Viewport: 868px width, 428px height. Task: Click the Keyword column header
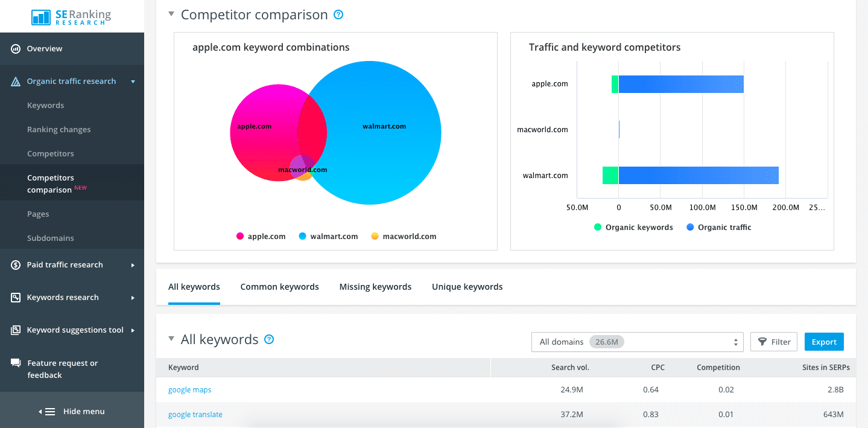183,368
